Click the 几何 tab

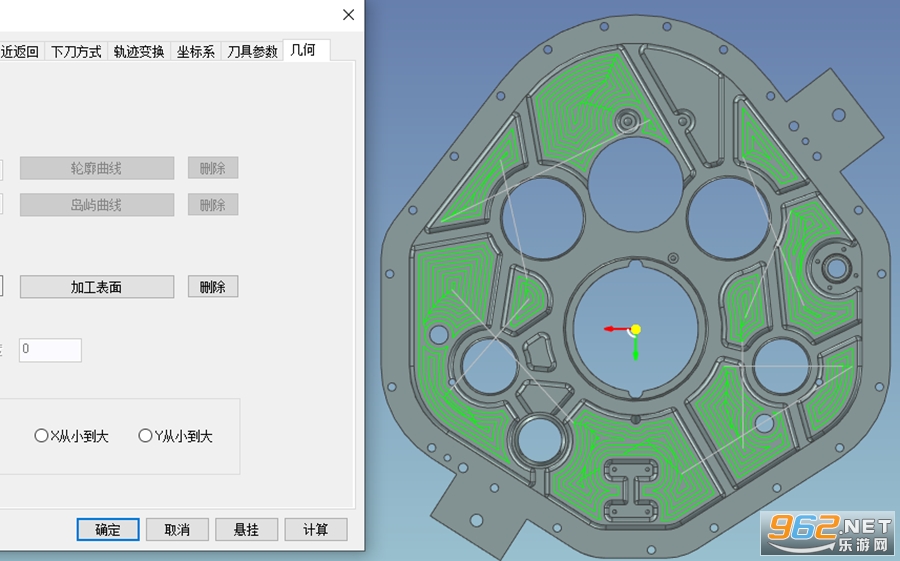(x=307, y=51)
